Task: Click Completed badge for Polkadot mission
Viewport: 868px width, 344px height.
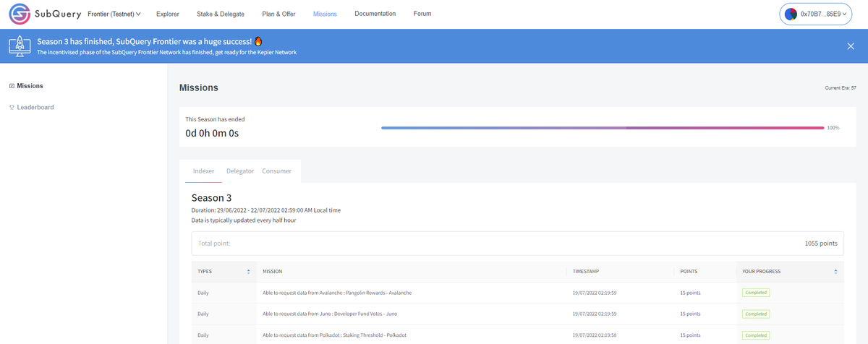Action: click(756, 335)
